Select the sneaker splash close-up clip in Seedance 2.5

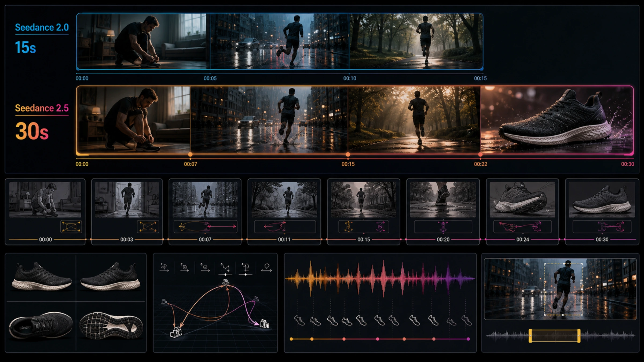click(557, 120)
